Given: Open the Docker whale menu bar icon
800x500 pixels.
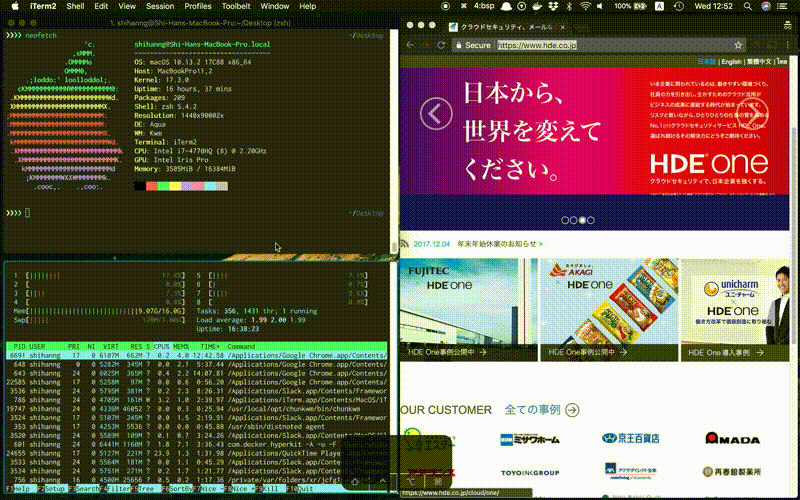Looking at the screenshot, I should [537, 6].
